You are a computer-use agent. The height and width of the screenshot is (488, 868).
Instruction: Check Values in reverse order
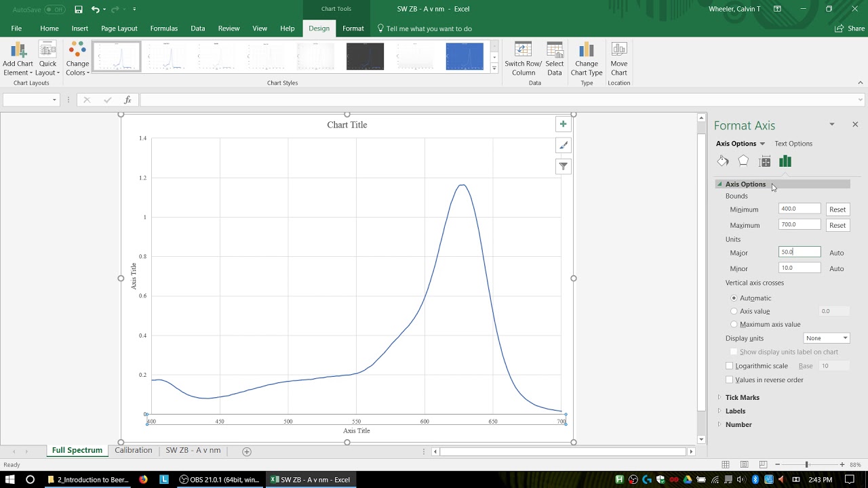[730, 380]
